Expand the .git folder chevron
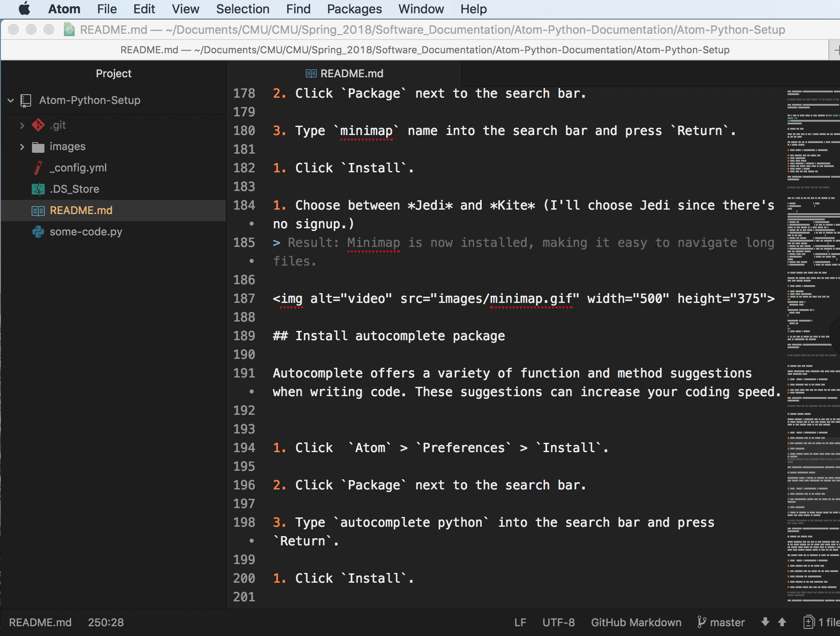 [22, 125]
